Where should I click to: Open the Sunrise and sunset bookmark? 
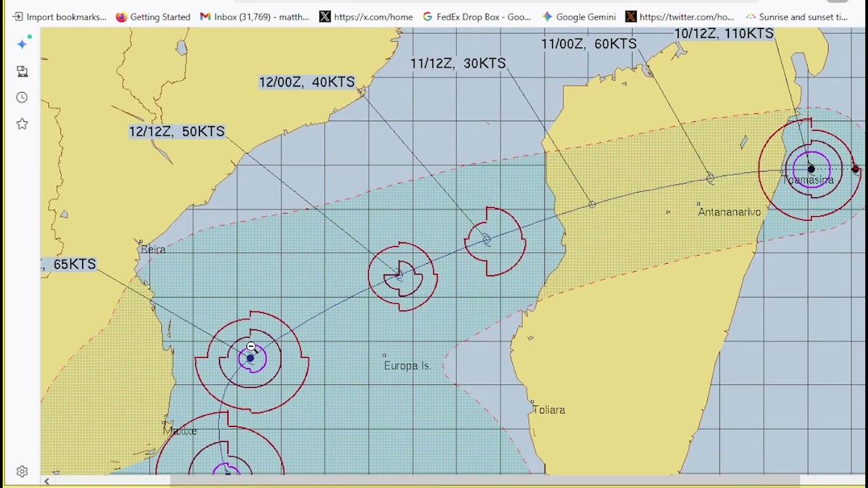coord(797,16)
